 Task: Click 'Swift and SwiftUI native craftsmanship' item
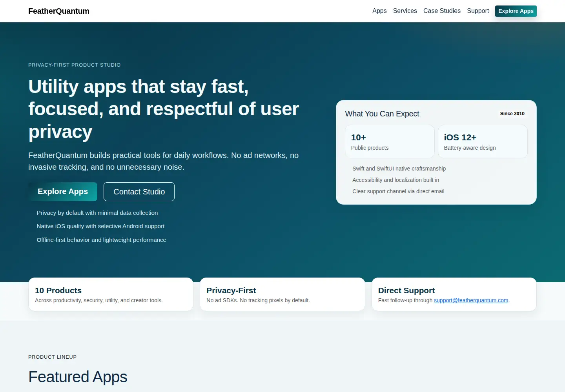coord(399,169)
